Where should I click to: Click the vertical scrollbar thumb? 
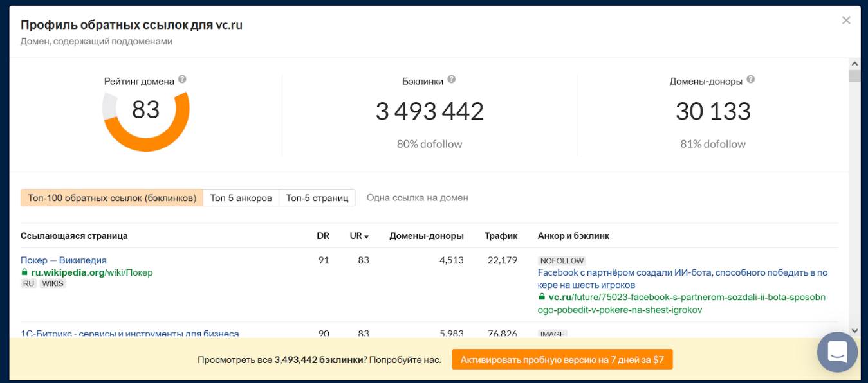click(854, 76)
